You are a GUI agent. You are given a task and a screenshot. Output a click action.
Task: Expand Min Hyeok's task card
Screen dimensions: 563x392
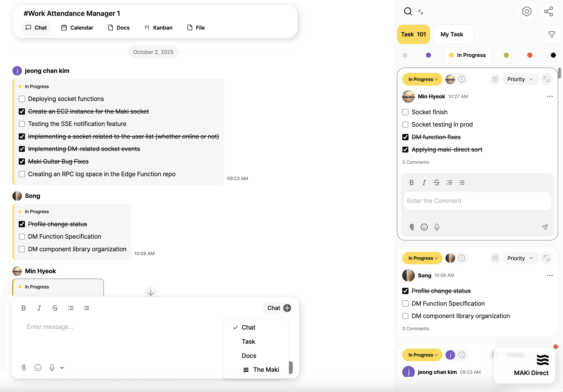click(x=546, y=79)
